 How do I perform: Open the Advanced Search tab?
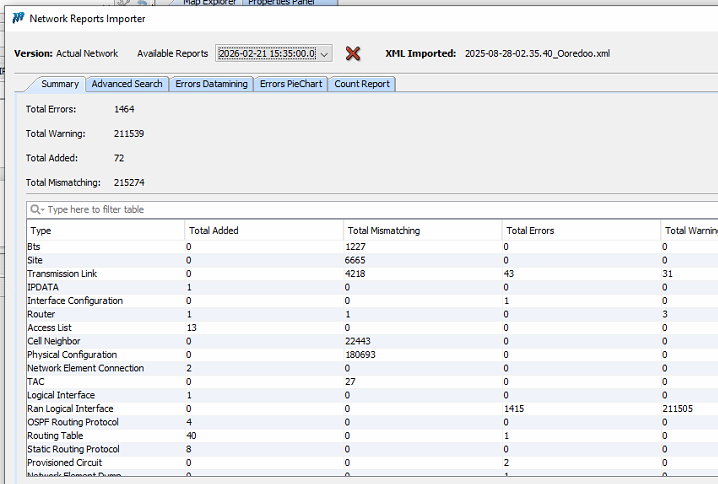click(x=127, y=84)
